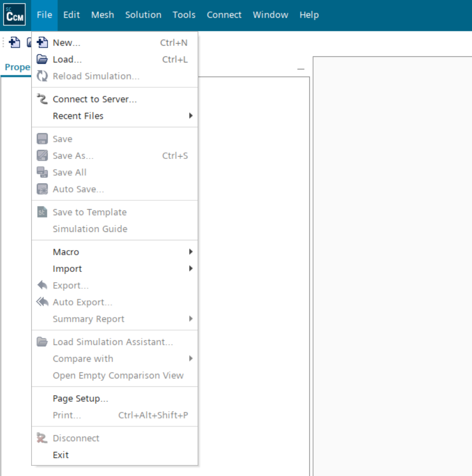This screenshot has height=476, width=472.
Task: Click the Export arrow icon
Action: coord(42,285)
